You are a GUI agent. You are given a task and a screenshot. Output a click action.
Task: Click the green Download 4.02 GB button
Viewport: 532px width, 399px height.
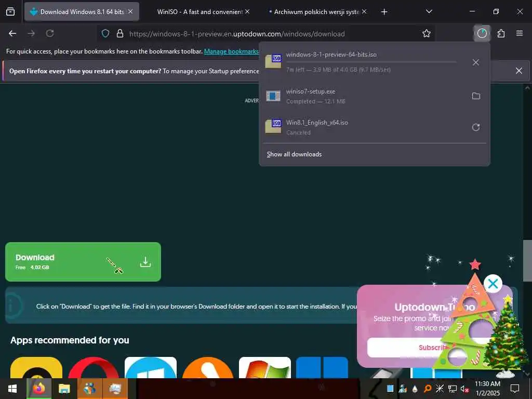(83, 262)
